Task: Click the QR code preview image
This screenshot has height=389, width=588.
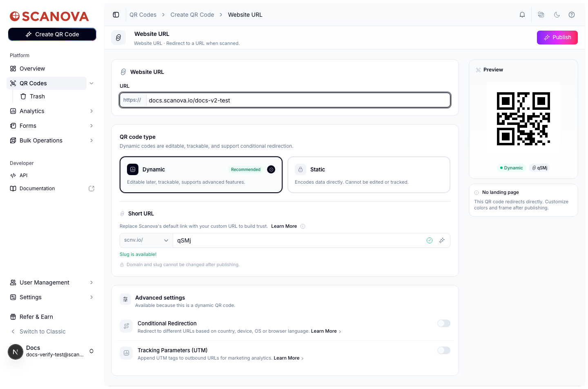Action: coord(523,119)
